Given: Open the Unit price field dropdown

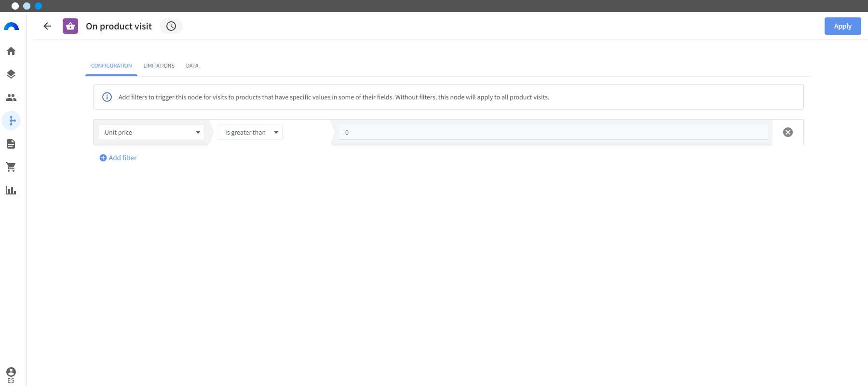Looking at the screenshot, I should [151, 132].
